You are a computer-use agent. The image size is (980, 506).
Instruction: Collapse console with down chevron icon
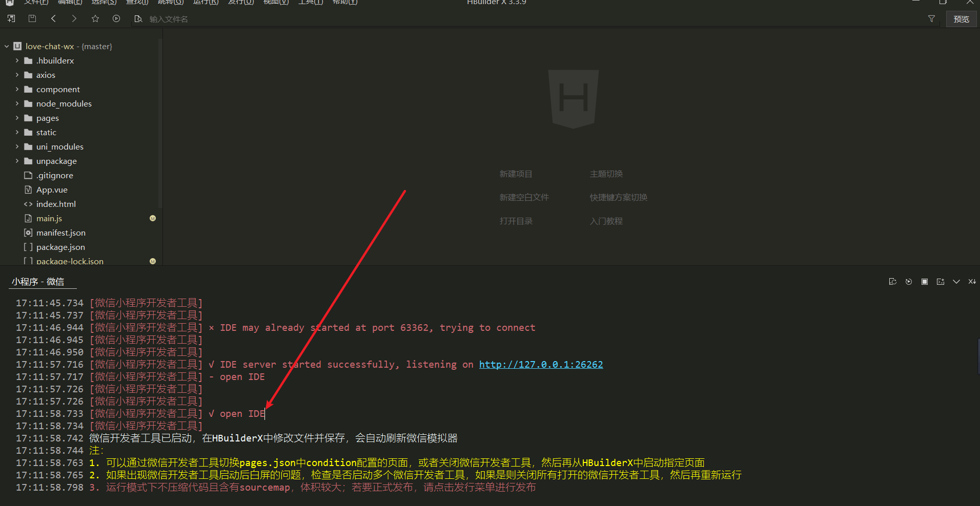pos(956,282)
